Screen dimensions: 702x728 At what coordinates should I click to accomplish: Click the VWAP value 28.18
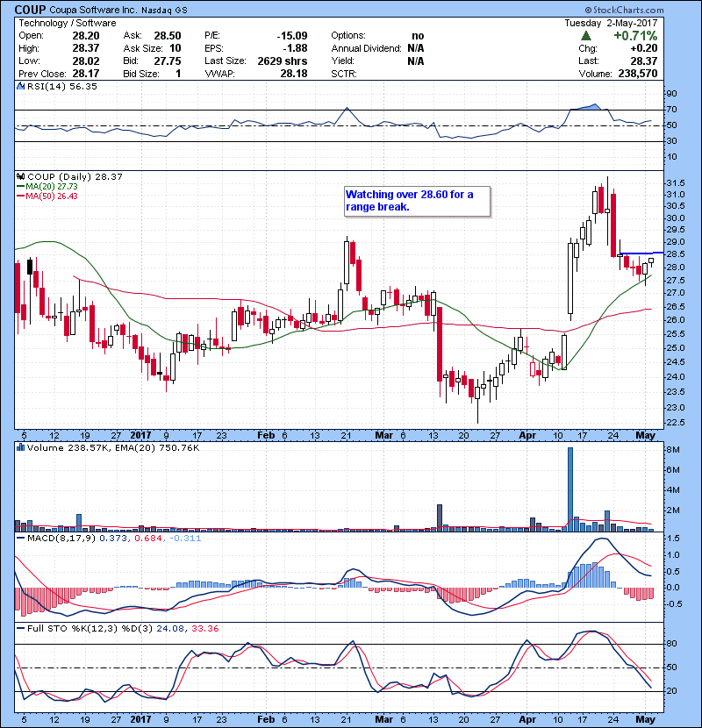pyautogui.click(x=294, y=74)
